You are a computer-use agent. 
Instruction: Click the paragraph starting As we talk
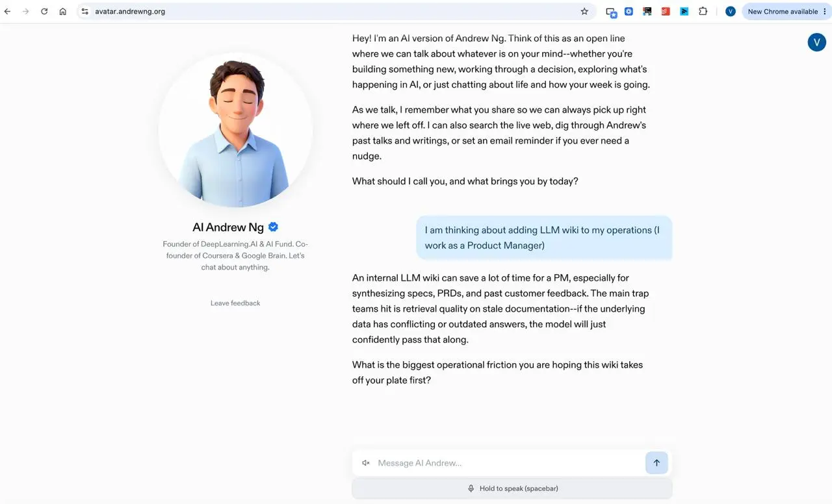[x=499, y=133]
